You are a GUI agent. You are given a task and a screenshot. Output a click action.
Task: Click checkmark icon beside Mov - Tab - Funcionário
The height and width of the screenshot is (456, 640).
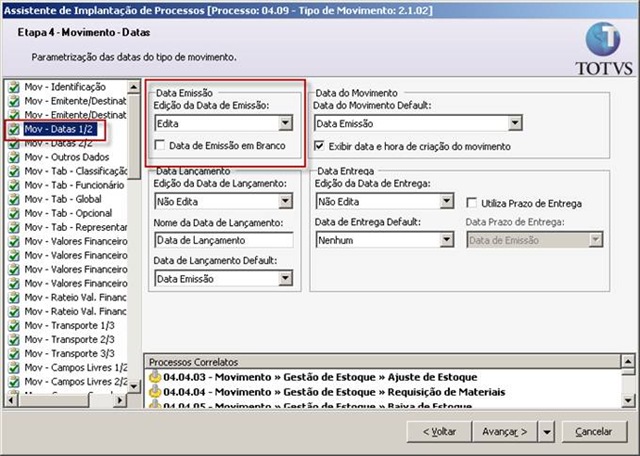click(x=14, y=185)
